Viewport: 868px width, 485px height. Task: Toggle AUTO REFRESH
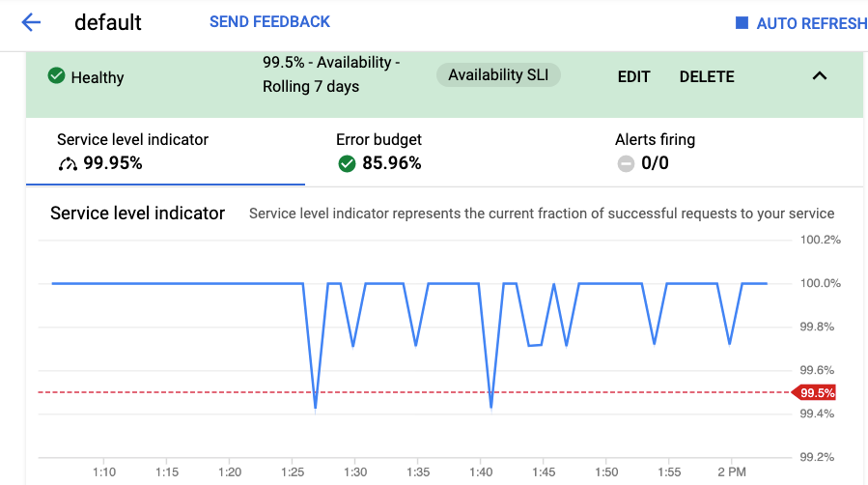(801, 23)
